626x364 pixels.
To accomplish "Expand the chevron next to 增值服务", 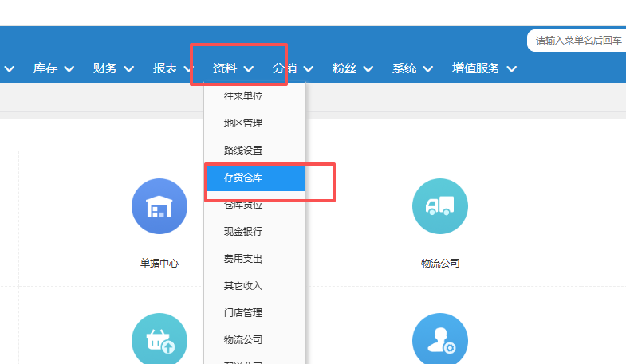I will (512, 69).
